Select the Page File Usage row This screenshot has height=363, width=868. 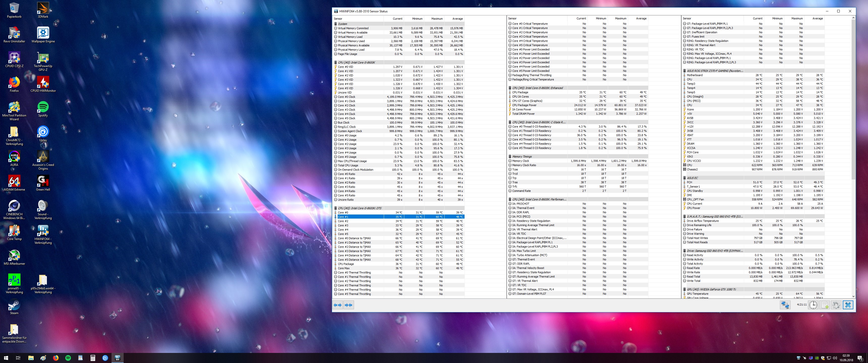(399, 54)
